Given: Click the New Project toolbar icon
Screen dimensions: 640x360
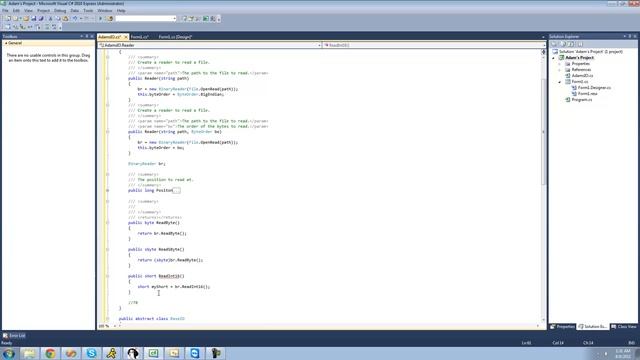Looking at the screenshot, I should pyautogui.click(x=8, y=18).
